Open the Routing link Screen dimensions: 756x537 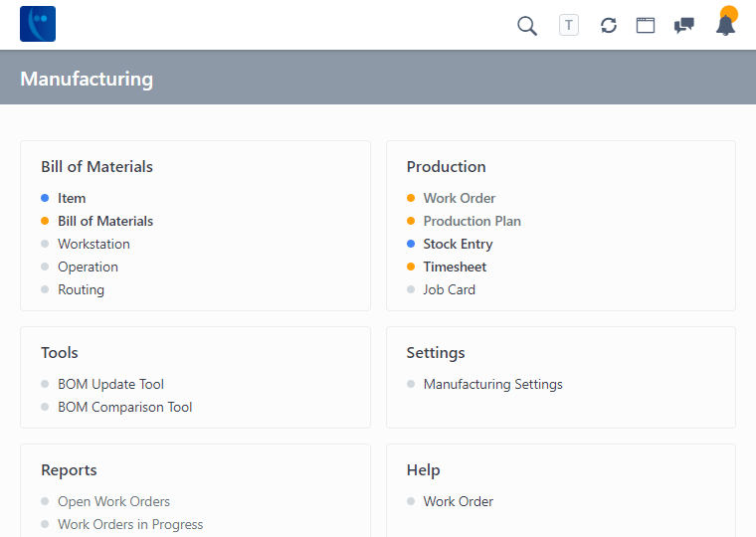pos(81,289)
